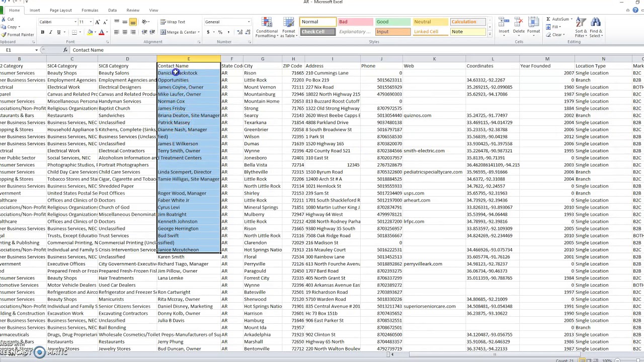Switch to the Insert ribbon tab
This screenshot has width=644, height=362.
[x=35, y=10]
